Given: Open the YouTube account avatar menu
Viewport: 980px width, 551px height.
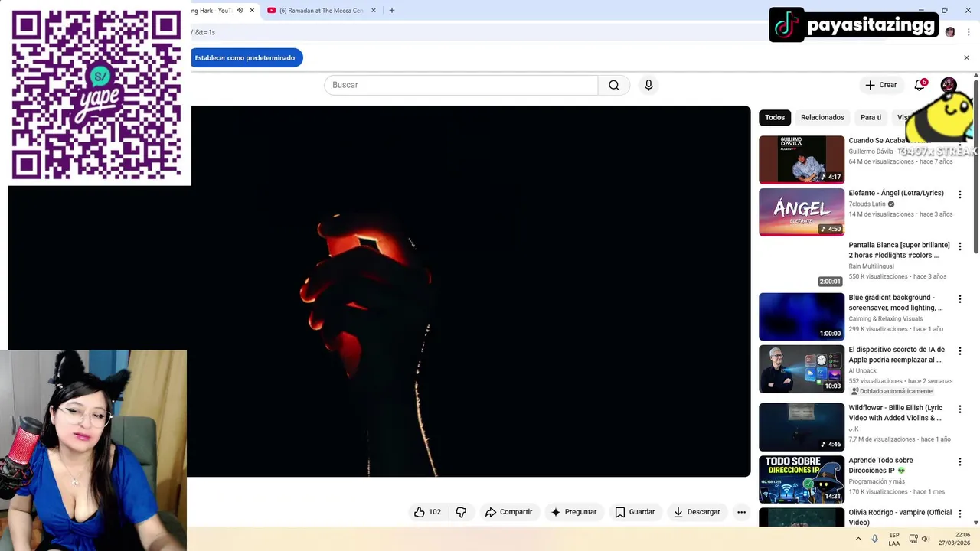Looking at the screenshot, I should coord(948,85).
